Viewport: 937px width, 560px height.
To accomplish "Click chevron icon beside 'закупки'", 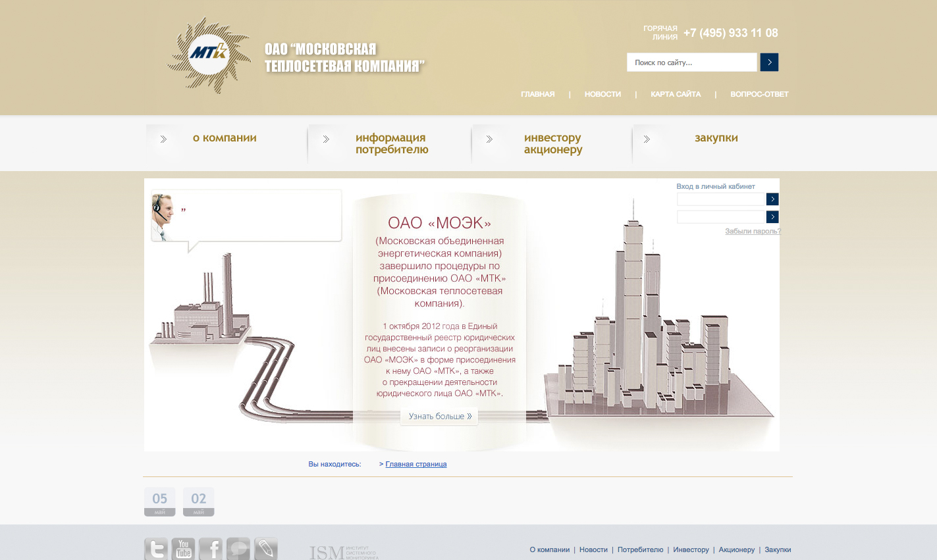I will [647, 139].
